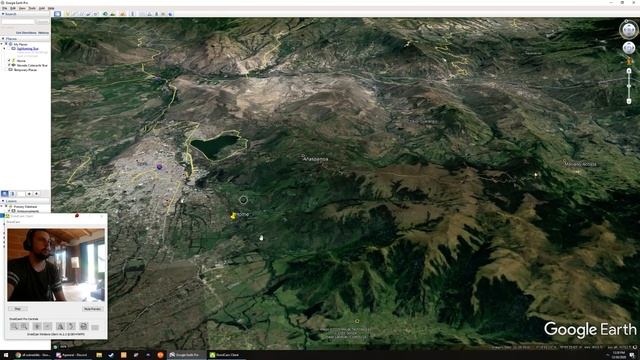Click DroidCam zoom in control icon
This screenshot has height=360, width=640.
click(x=24, y=326)
